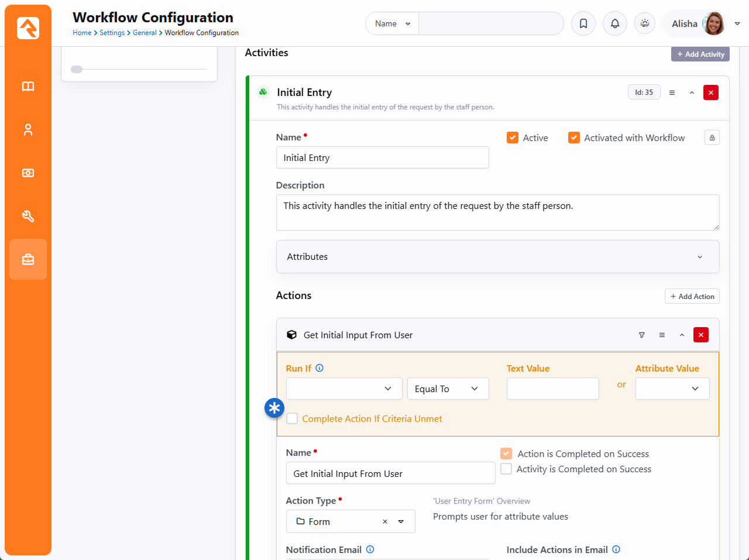
Task: Toggle Activated with Workflow checkbox
Action: pos(574,138)
